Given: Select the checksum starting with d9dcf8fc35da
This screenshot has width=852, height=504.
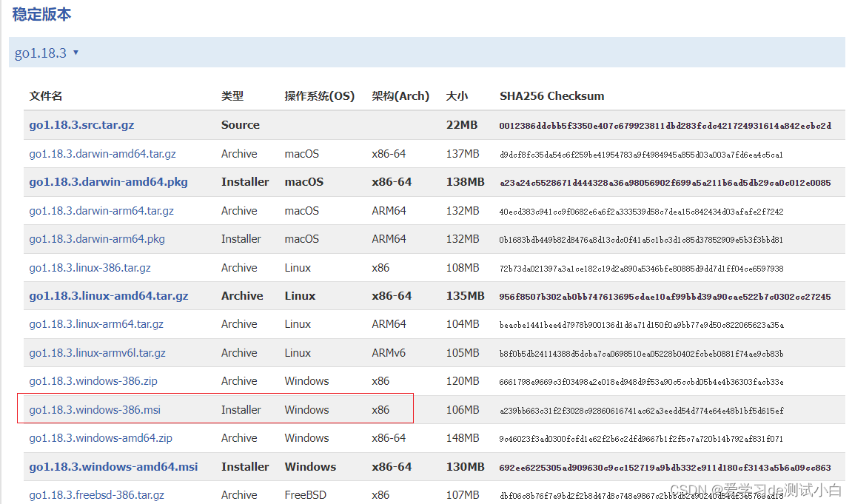Looking at the screenshot, I should tap(641, 155).
